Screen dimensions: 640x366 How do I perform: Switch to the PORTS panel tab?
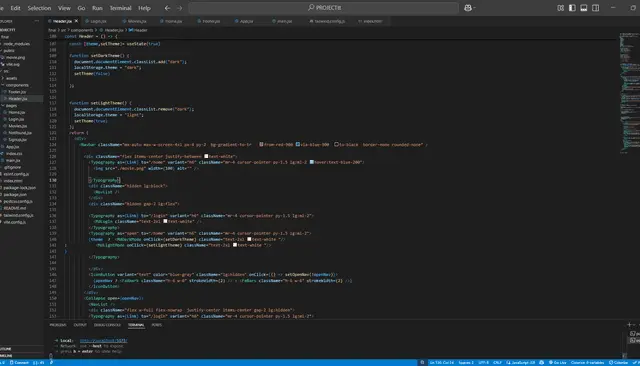point(157,325)
